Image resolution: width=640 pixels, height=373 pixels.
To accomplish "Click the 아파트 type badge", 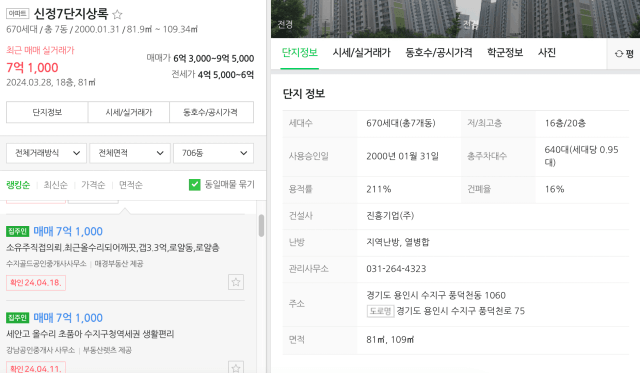I will click(x=18, y=13).
